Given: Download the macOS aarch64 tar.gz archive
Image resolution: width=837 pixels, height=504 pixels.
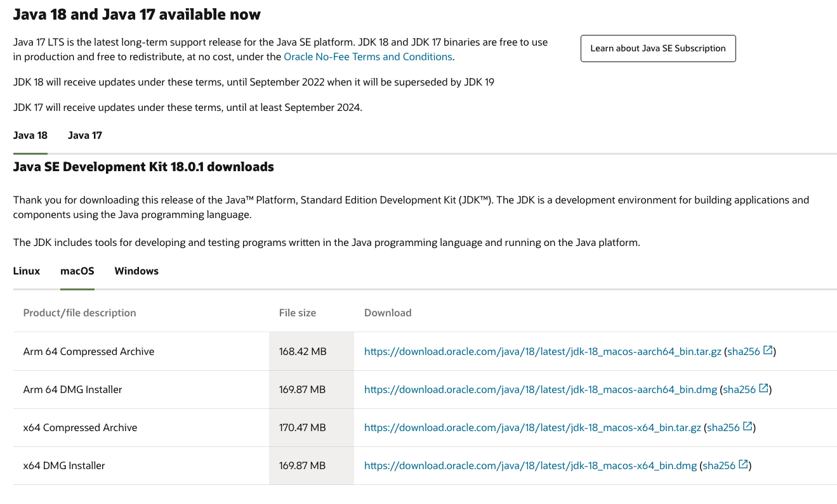Looking at the screenshot, I should point(543,352).
